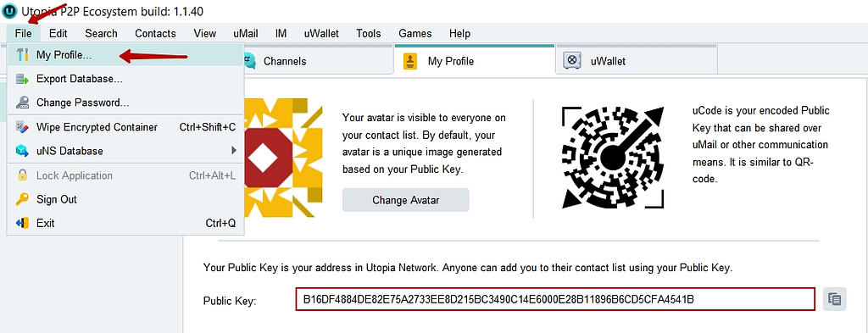This screenshot has width=868, height=333.
Task: Open the Contacts menu
Action: 156,33
